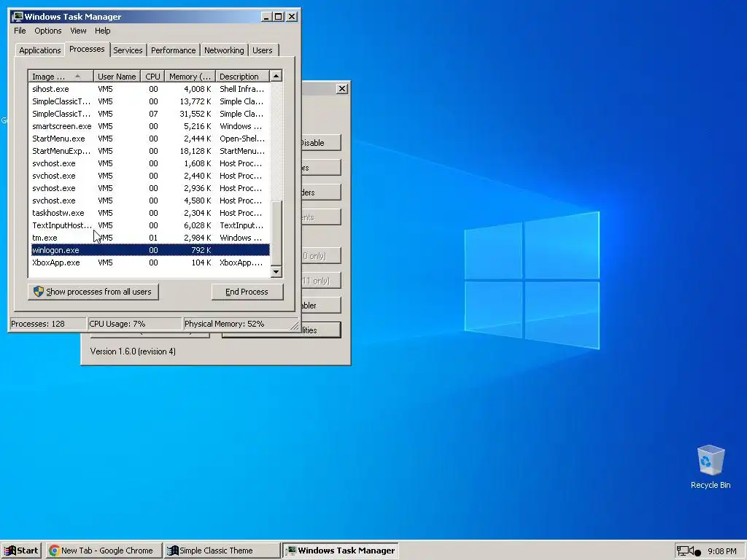Click the process list scroll down arrow
Image resolution: width=747 pixels, height=560 pixels.
coord(276,272)
